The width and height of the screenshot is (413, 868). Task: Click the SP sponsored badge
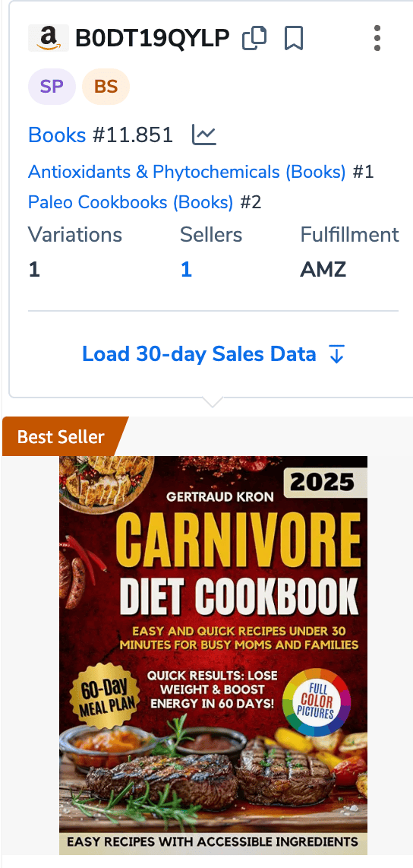click(x=52, y=87)
